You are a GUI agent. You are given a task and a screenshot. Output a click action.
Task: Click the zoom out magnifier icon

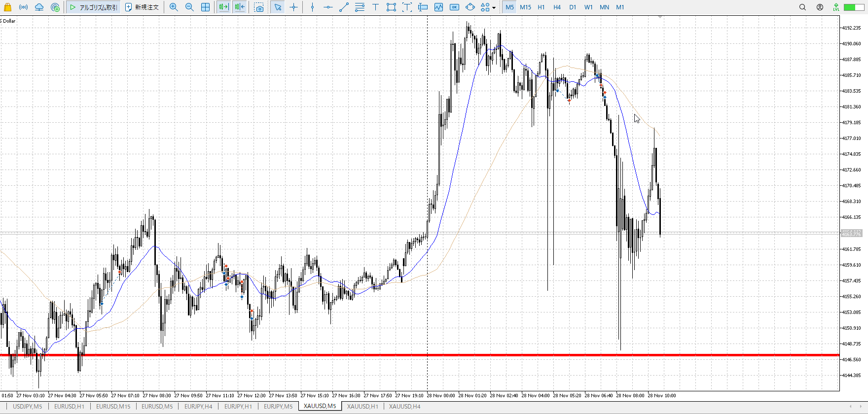[x=189, y=7]
